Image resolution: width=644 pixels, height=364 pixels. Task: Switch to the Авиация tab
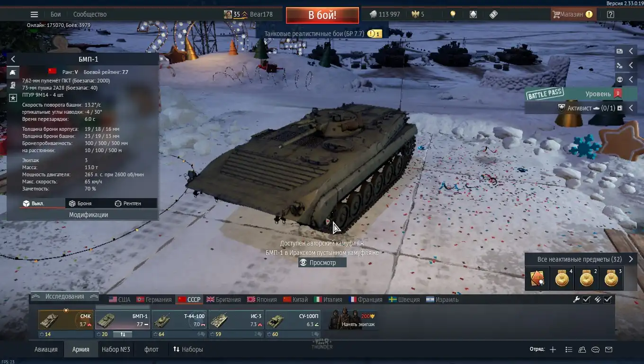[x=46, y=349]
